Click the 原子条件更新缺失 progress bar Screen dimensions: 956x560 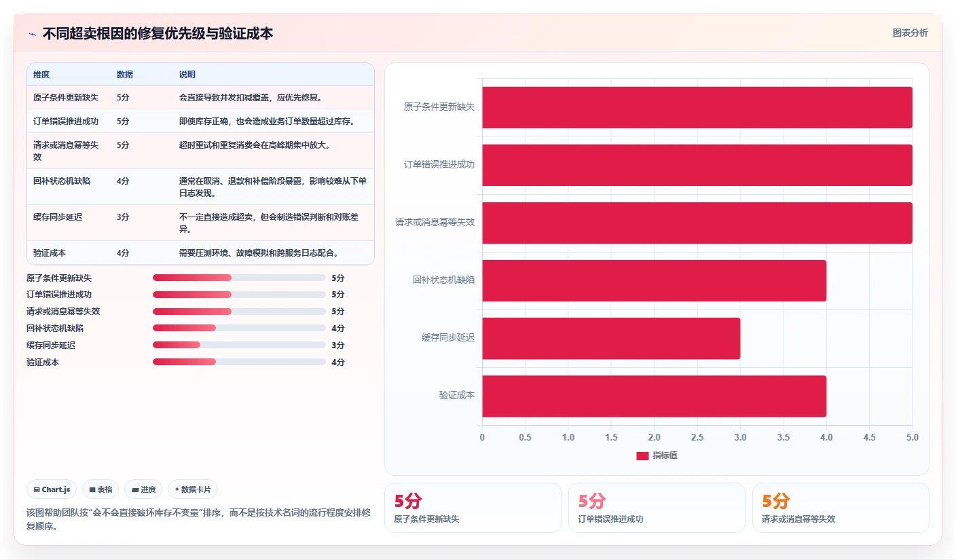(x=239, y=278)
